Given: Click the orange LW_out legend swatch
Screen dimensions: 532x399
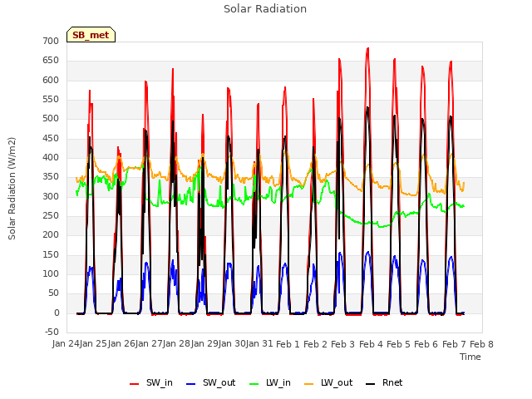Looking at the screenshot, I should coord(309,384).
